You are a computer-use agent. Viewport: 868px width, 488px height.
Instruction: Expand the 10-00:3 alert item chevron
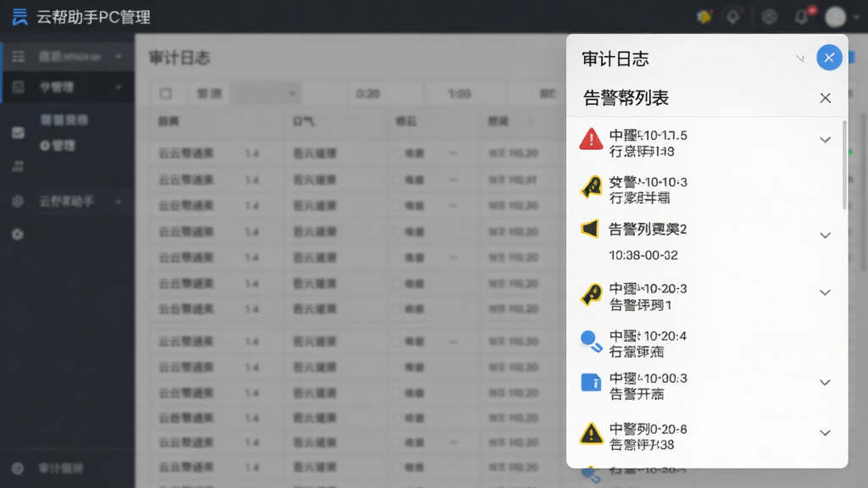tap(826, 383)
